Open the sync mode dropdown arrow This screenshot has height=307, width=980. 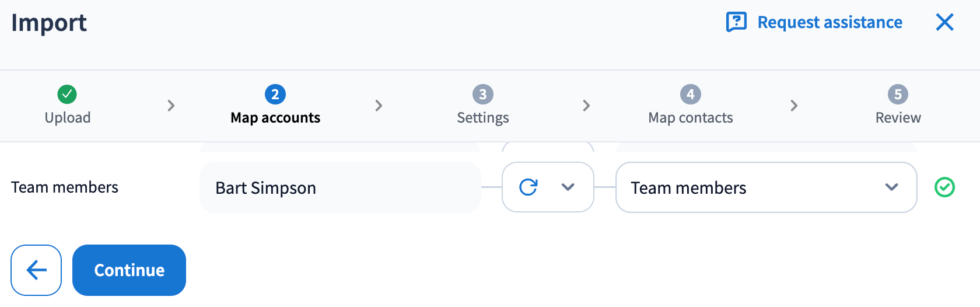click(568, 187)
